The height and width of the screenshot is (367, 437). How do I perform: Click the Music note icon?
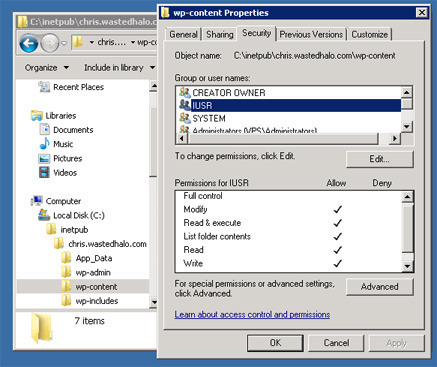44,144
